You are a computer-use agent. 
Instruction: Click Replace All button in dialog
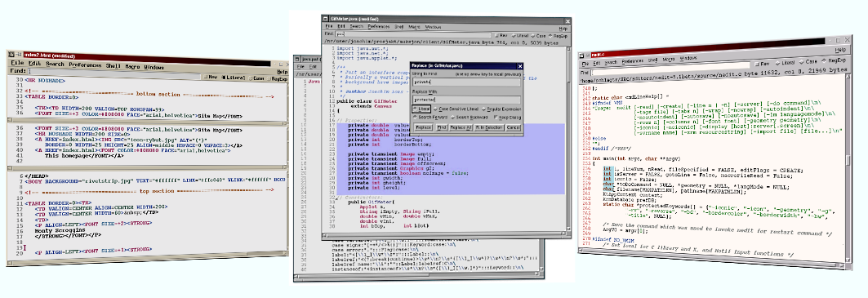coord(461,127)
